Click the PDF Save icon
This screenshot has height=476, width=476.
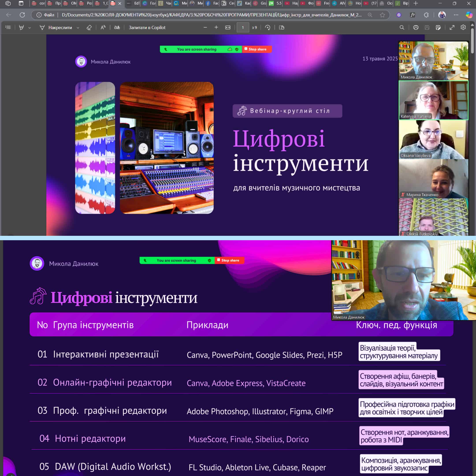click(427, 27)
